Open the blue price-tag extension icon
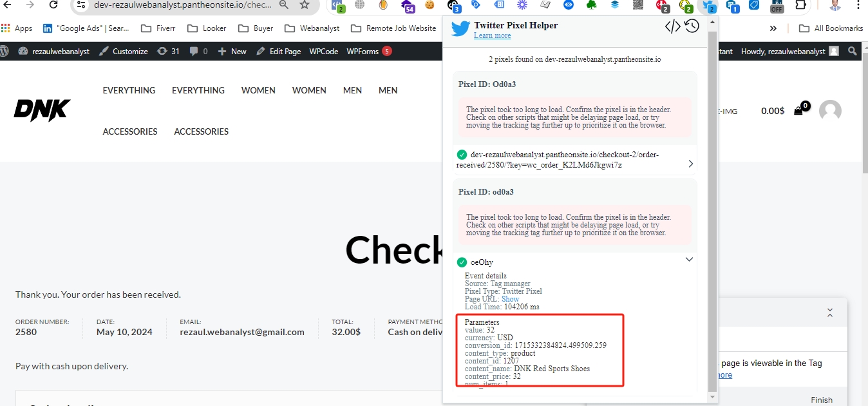This screenshot has width=868, height=406. [x=754, y=5]
